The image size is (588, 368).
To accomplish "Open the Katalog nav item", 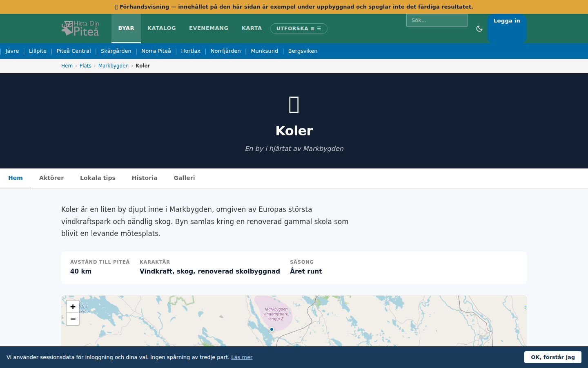I will tap(162, 28).
